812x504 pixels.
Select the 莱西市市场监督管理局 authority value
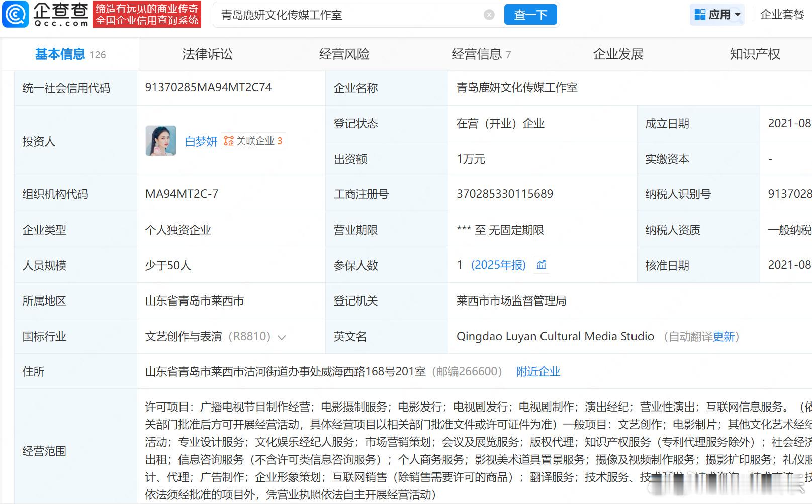coord(511,300)
